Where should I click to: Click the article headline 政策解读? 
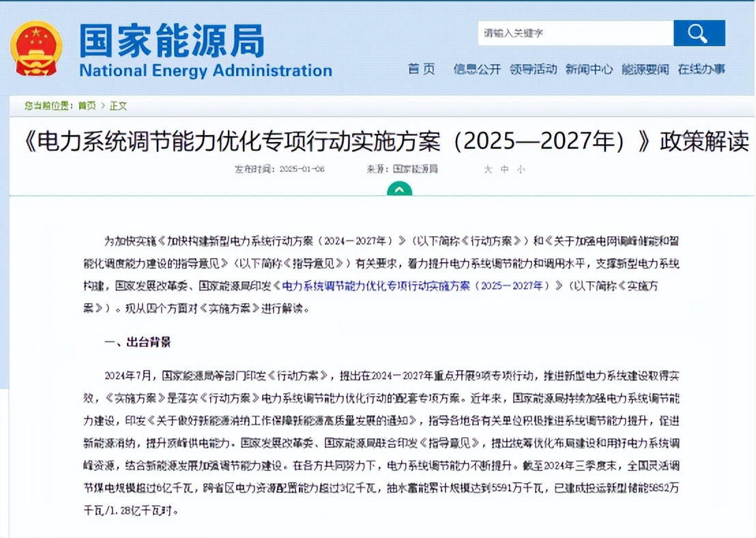pos(386,141)
